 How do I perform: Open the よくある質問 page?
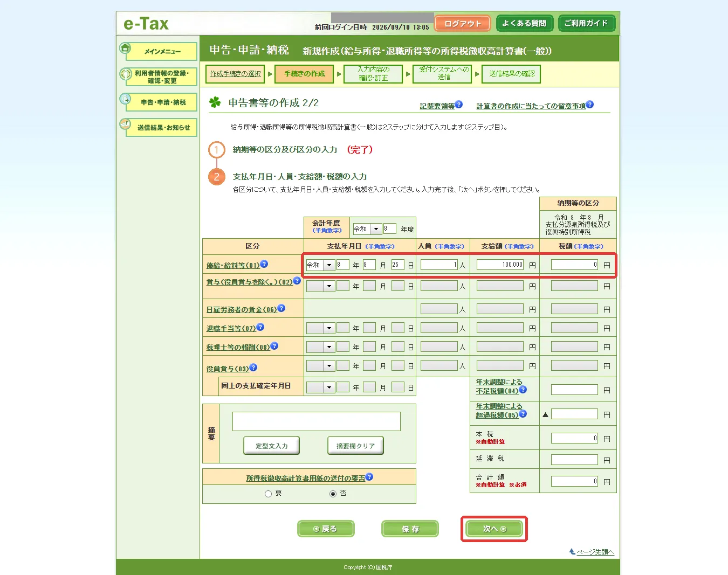pyautogui.click(x=525, y=23)
